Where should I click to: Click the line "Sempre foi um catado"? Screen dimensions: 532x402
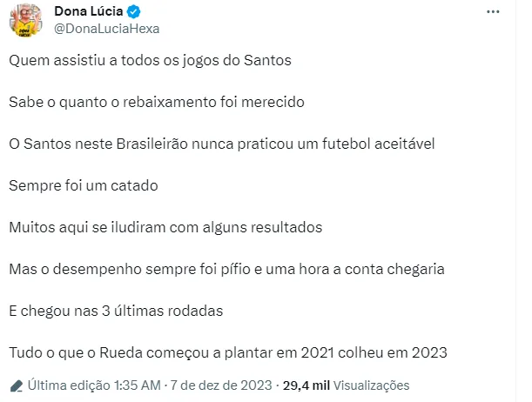coord(84,185)
